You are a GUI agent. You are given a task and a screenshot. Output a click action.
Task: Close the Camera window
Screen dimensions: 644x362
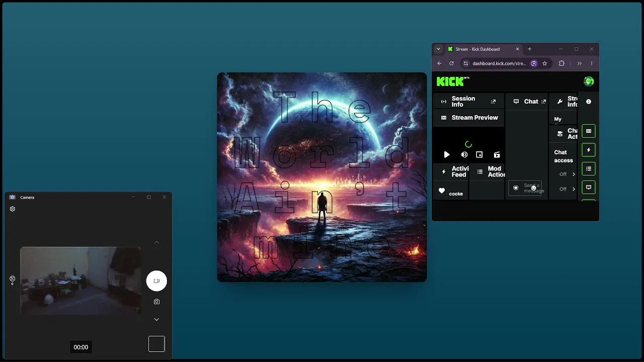[x=164, y=197]
